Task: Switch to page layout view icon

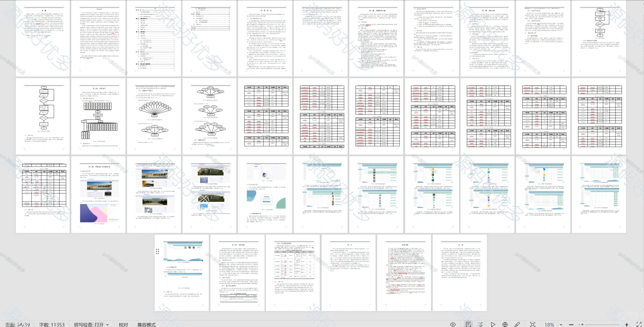Action: click(468, 324)
